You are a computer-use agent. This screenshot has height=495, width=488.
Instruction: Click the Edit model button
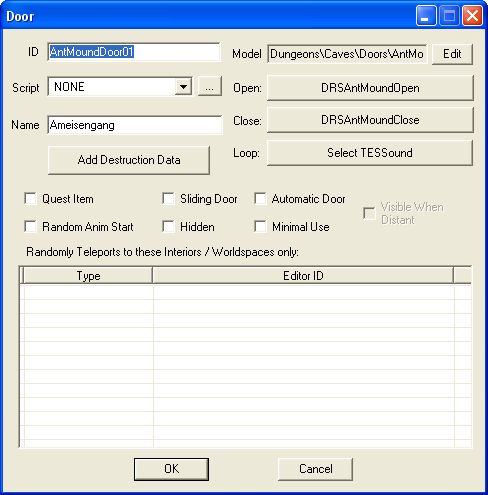tap(452, 54)
